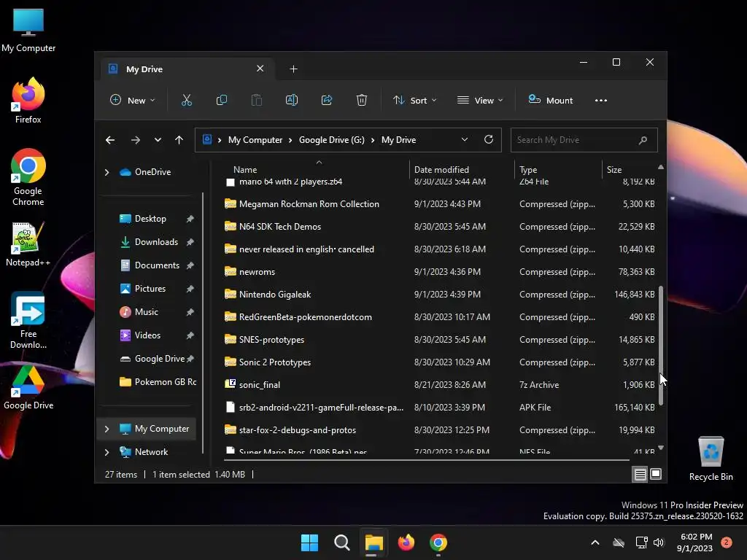Click File Explorer icon in the taskbar
Screen dimensions: 747x560
pos(374,542)
